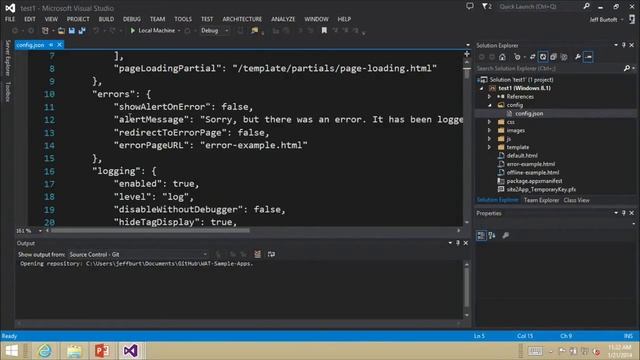The width and height of the screenshot is (640, 360).
Task: Click the pending changes filter clock icon
Action: pos(517,57)
